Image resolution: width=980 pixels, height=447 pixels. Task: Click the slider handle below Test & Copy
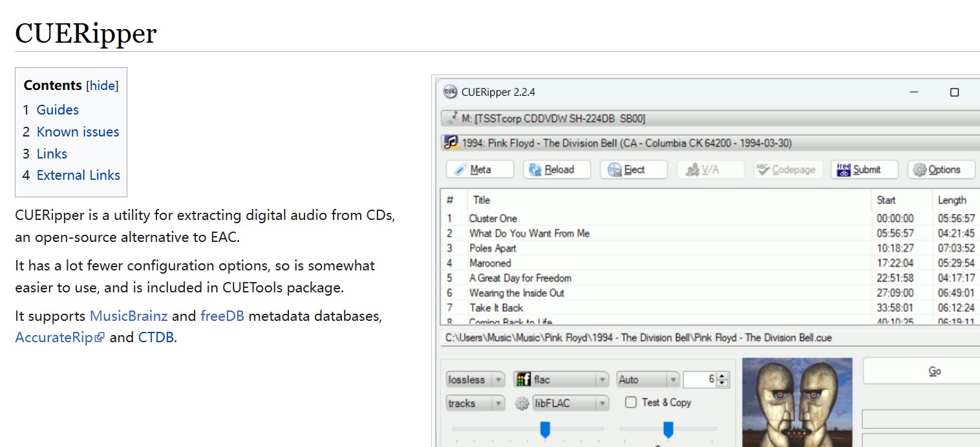pos(668,430)
